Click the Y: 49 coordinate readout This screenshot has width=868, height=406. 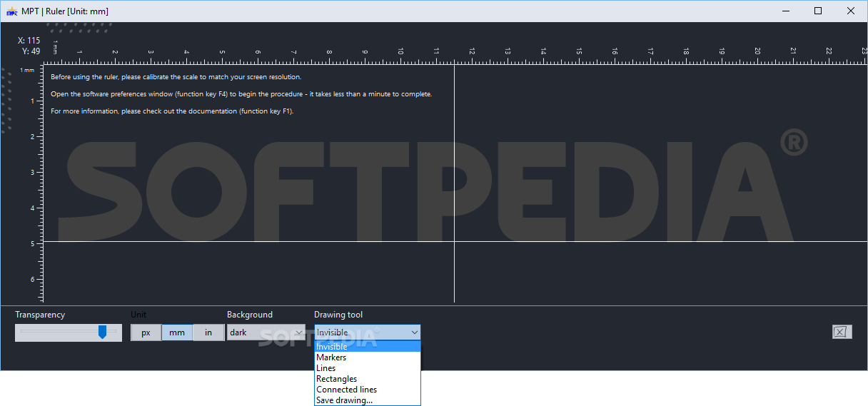pyautogui.click(x=31, y=51)
